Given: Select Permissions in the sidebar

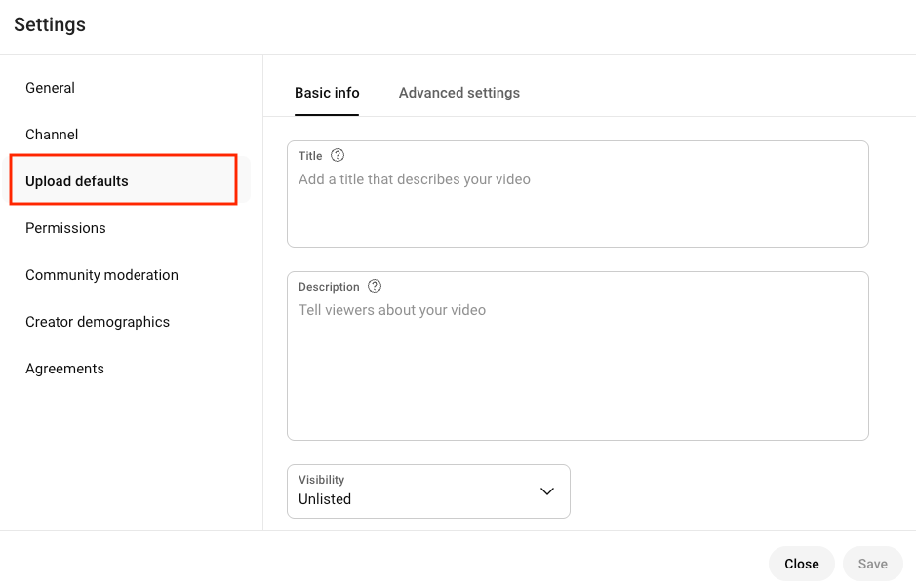Looking at the screenshot, I should click(x=65, y=227).
